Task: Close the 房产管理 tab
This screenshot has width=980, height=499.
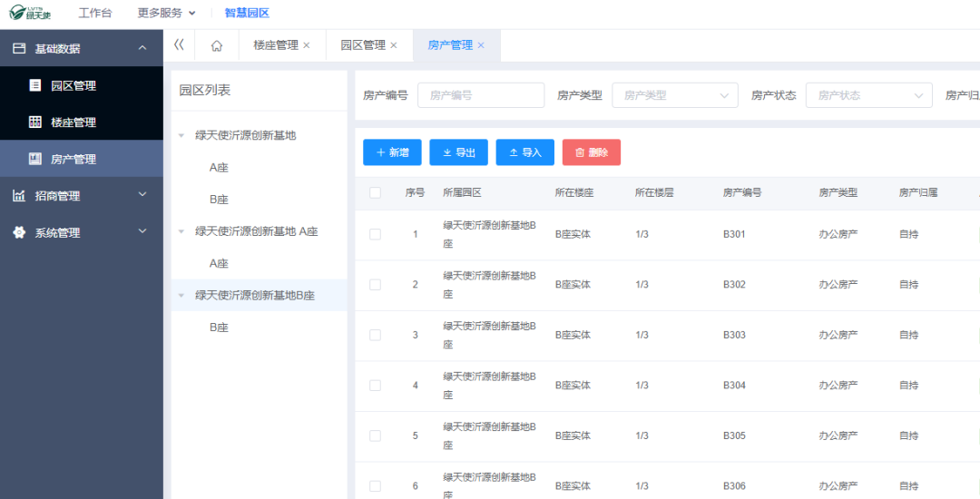Action: click(481, 45)
